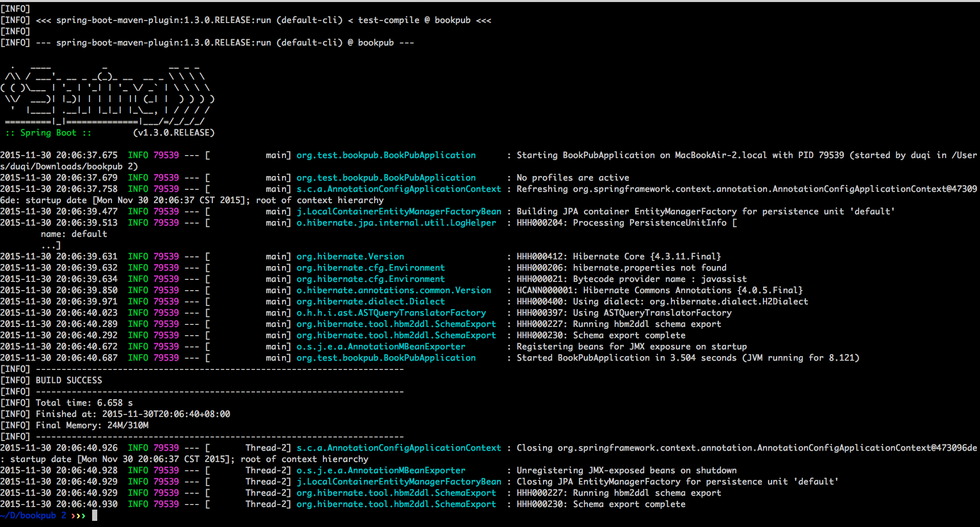Click the org.hibernate.Version logger name
This screenshot has width=980, height=527.
click(x=350, y=256)
